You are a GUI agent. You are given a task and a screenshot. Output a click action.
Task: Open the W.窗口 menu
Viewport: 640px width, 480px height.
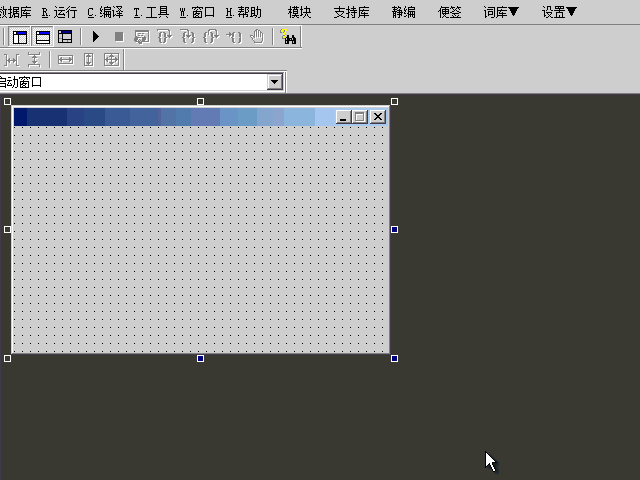(197, 12)
